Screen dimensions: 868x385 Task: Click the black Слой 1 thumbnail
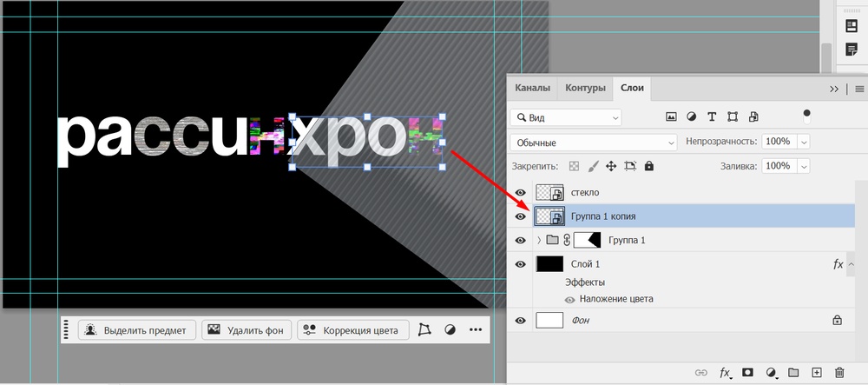click(x=549, y=263)
